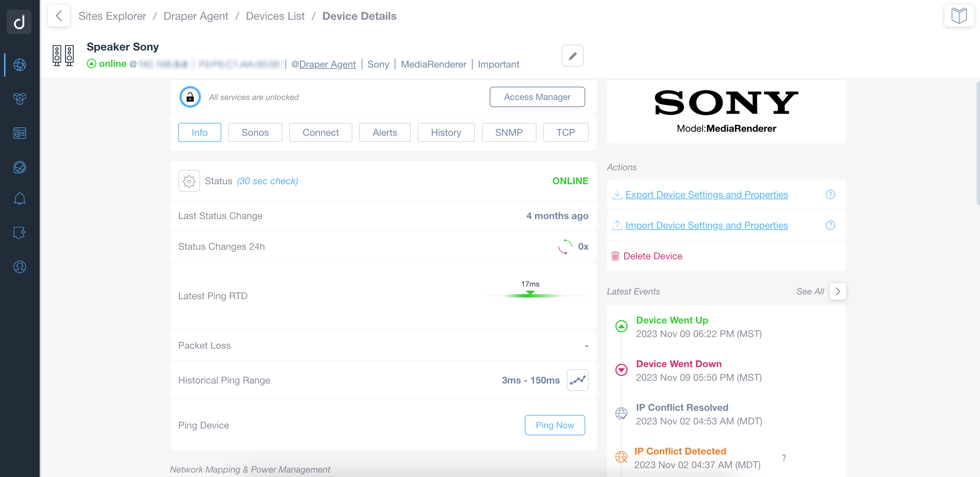Click the Speaker Sony device name
Screen dimensions: 980x477
coord(123,47)
